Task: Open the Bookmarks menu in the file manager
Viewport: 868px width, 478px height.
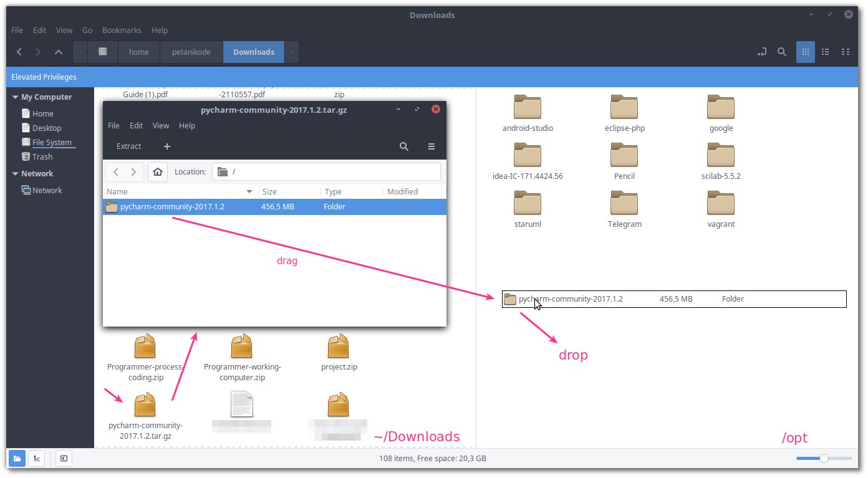Action: tap(122, 30)
